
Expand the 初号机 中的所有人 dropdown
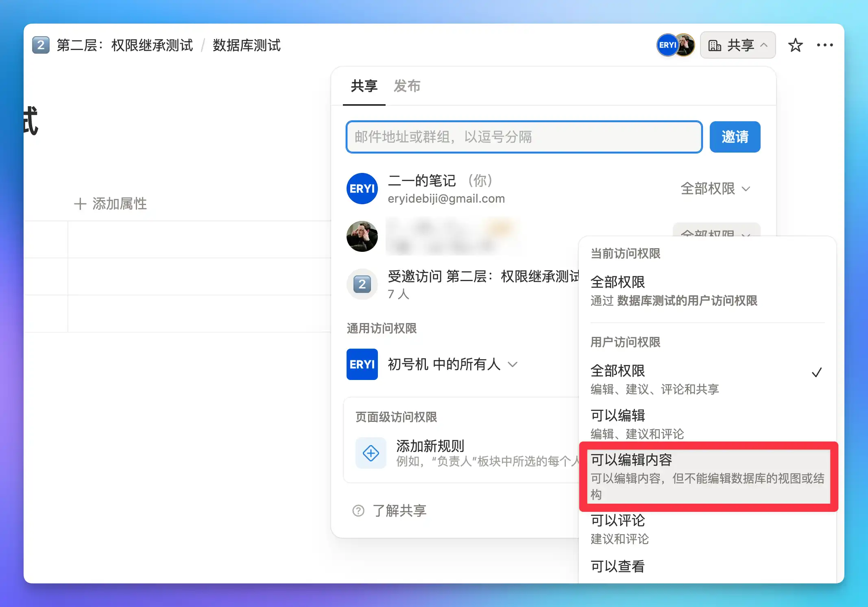(x=452, y=364)
